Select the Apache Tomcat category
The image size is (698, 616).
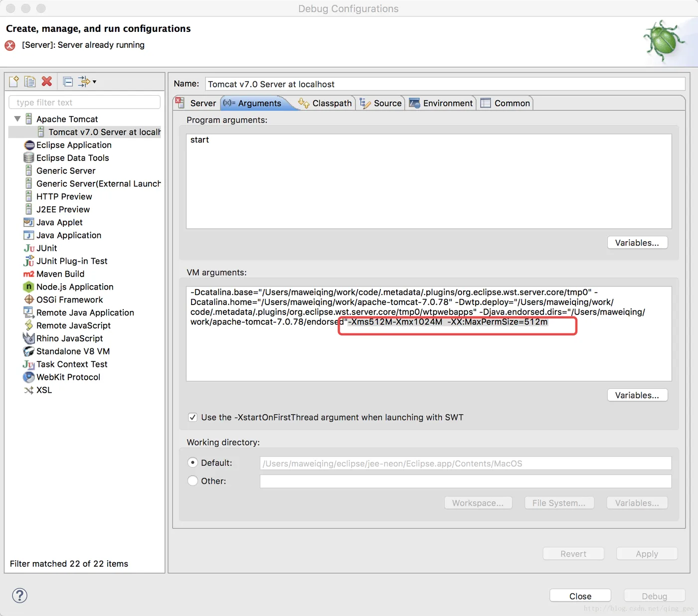tap(67, 119)
